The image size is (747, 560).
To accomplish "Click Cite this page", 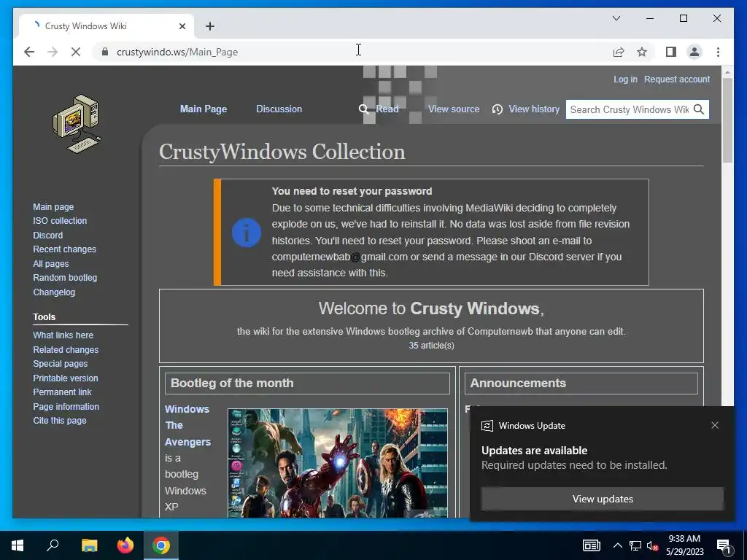I will [x=60, y=421].
